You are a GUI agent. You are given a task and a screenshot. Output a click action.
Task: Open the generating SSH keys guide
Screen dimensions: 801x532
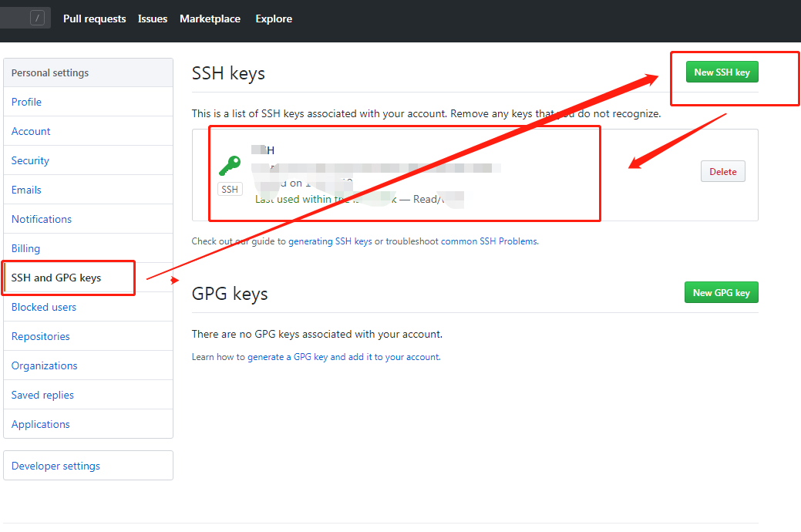(330, 241)
